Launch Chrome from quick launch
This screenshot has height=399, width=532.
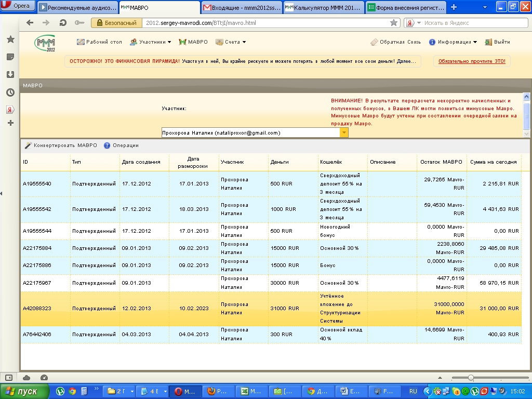(x=72, y=392)
